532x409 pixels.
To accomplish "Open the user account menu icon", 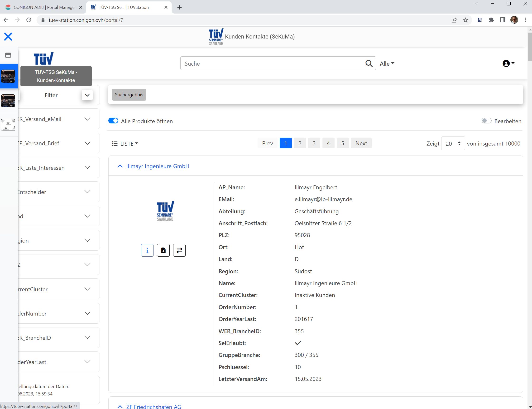I will pyautogui.click(x=508, y=63).
